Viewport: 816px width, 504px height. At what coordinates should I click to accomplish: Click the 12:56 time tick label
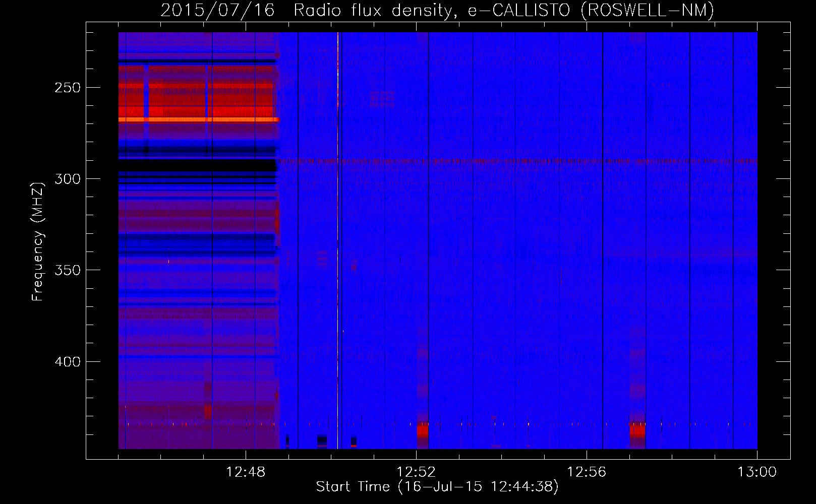(x=587, y=472)
